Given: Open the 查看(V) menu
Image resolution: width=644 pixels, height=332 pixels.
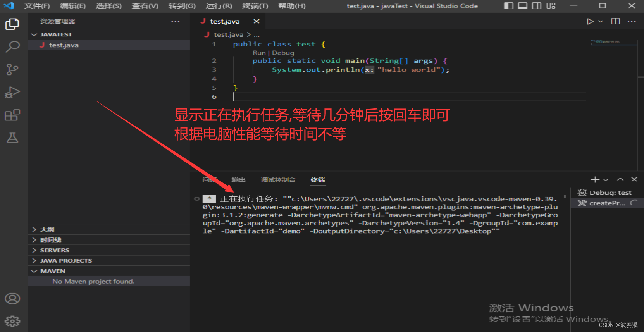Looking at the screenshot, I should (x=145, y=6).
